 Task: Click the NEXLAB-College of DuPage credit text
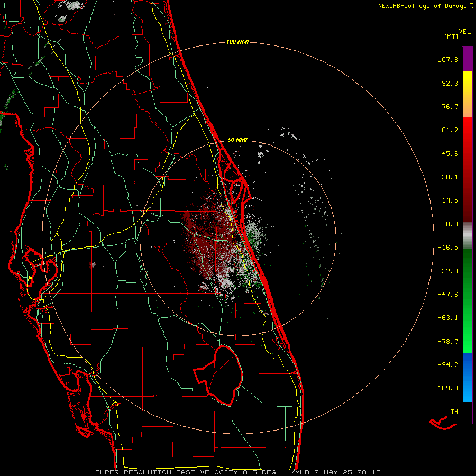[x=425, y=6]
